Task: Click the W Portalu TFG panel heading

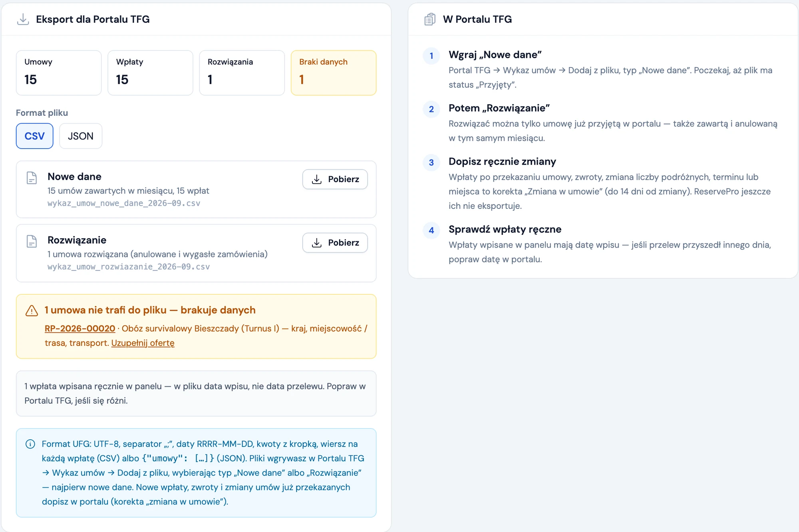Action: point(477,19)
